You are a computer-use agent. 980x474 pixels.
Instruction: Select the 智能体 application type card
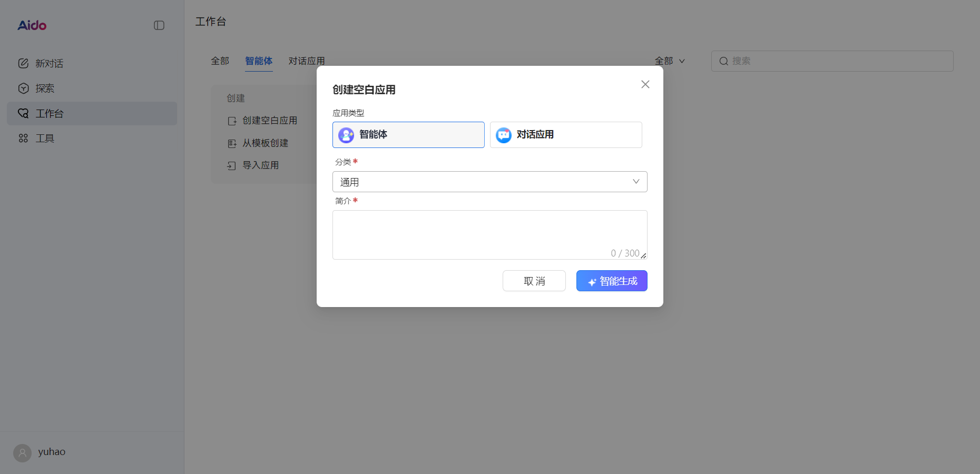pyautogui.click(x=408, y=135)
